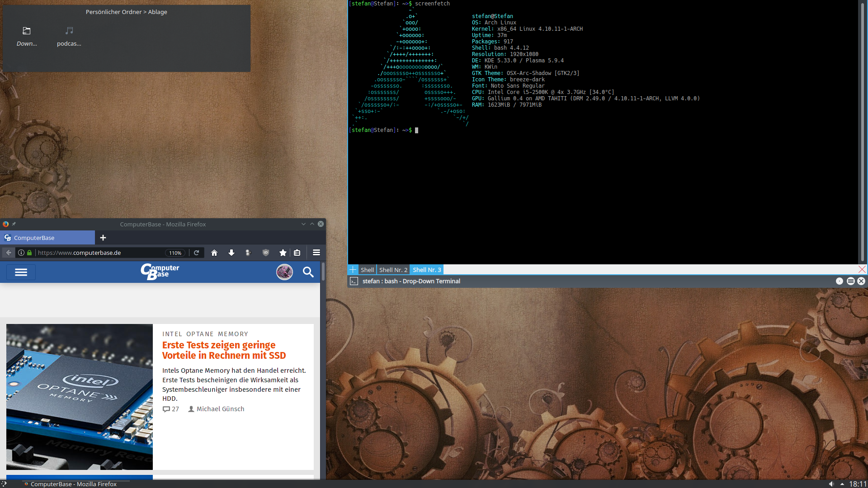Click author link Michael Günsch

coord(220,409)
